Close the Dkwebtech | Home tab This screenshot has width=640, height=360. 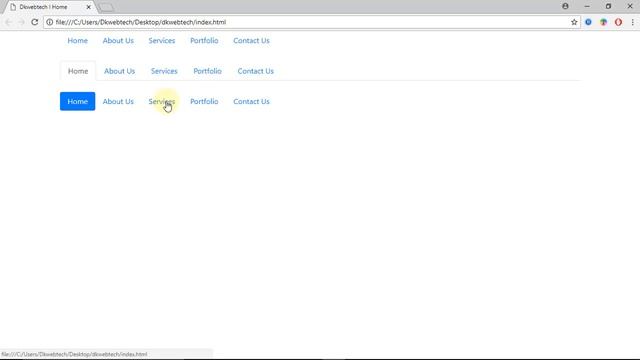pos(88,7)
